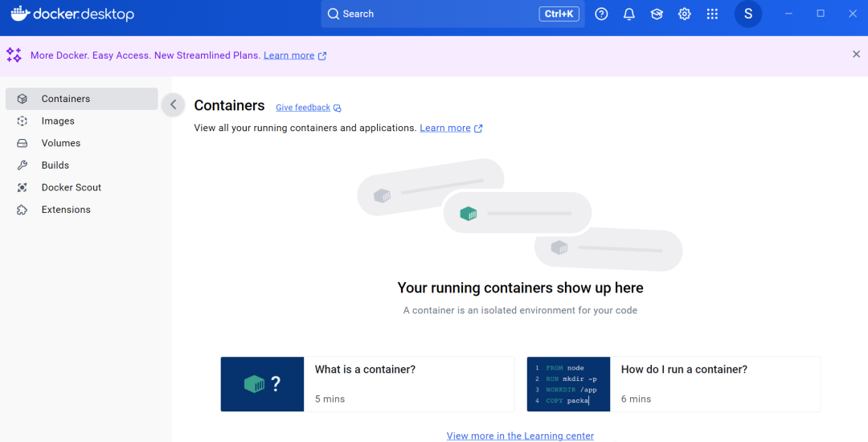Select Extensions in the sidebar
Screen dimensions: 868x442
[x=82, y=209]
